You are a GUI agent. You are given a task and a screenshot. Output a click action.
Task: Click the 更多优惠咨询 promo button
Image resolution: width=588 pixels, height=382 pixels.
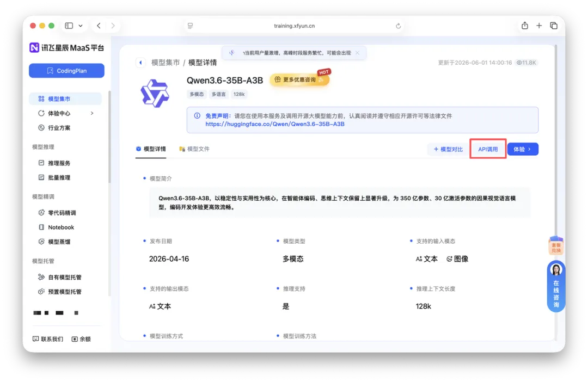tap(299, 79)
